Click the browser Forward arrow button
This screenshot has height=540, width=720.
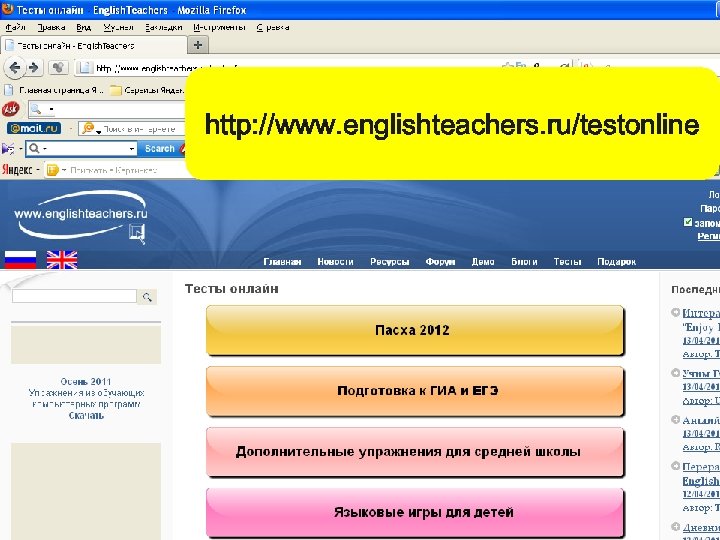tap(33, 68)
